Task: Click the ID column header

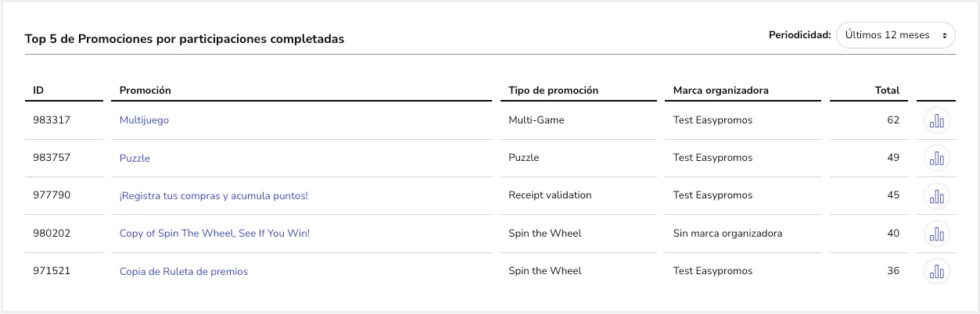Action: pyautogui.click(x=38, y=91)
